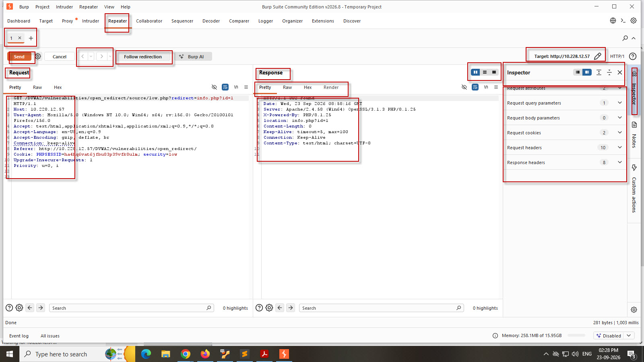Open Extensions tab
The width and height of the screenshot is (644, 362).
323,21
